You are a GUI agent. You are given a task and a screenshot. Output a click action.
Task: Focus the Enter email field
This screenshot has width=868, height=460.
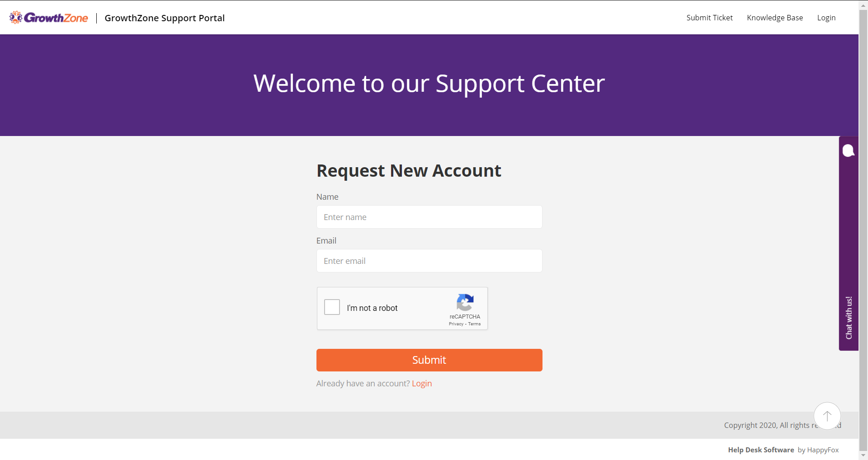(429, 261)
